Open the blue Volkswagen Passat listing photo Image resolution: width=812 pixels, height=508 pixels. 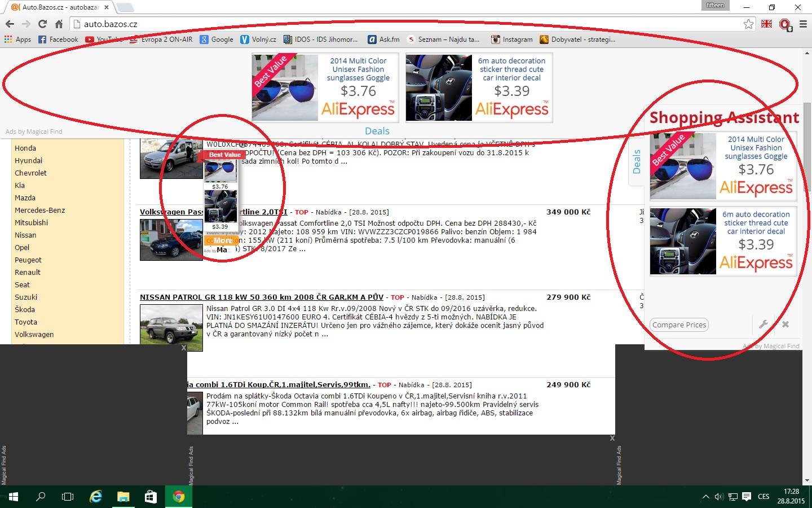pos(171,240)
